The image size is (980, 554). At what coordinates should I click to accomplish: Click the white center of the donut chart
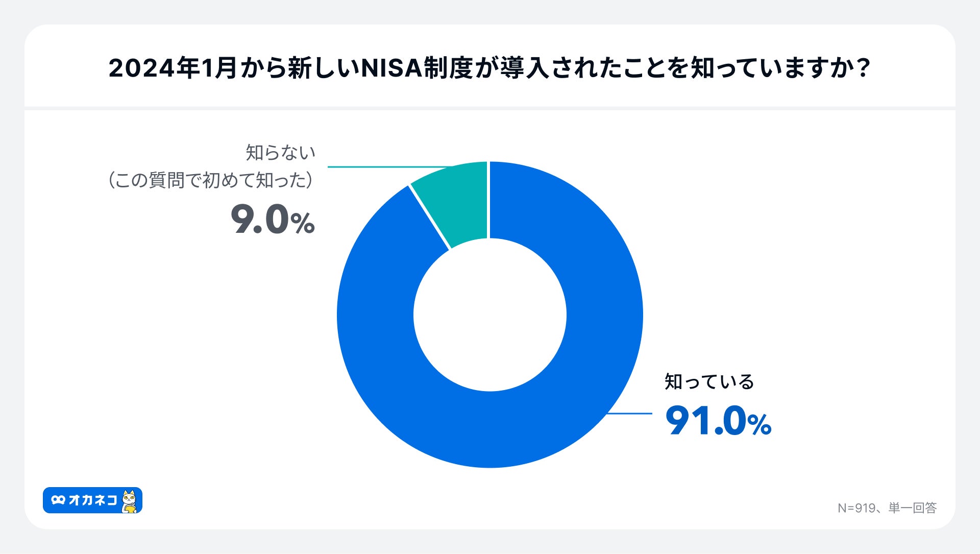click(489, 315)
